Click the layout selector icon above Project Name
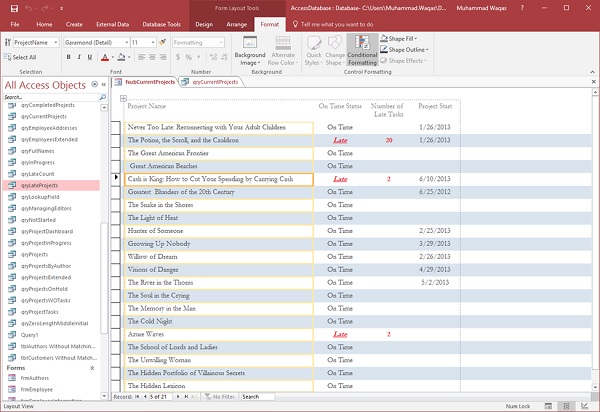 [123, 97]
